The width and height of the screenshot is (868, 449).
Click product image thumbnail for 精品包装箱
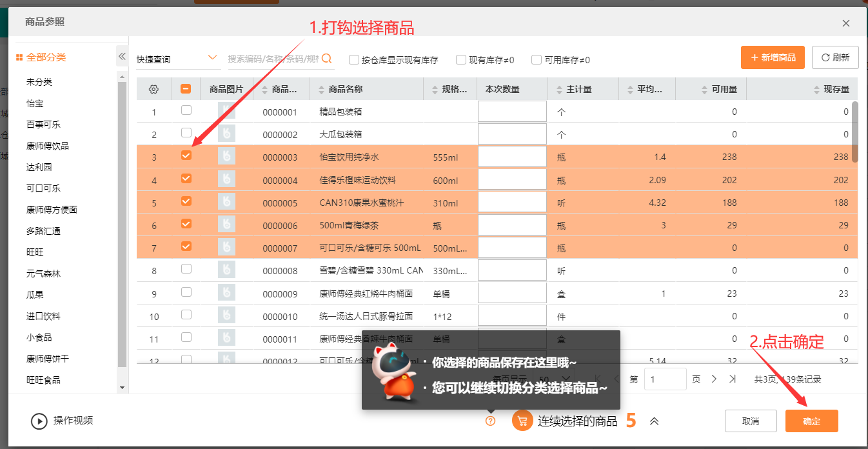pyautogui.click(x=226, y=111)
